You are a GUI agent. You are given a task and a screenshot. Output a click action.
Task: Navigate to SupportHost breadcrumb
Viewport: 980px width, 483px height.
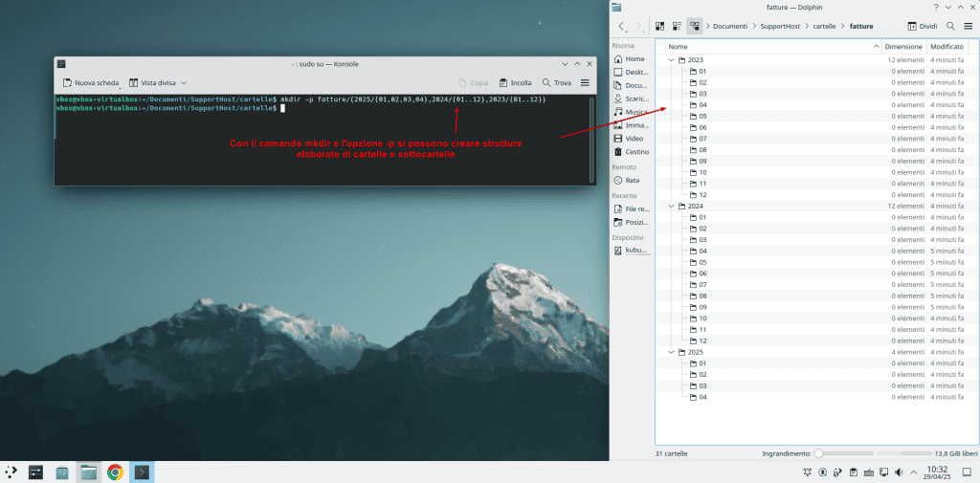pyautogui.click(x=780, y=26)
